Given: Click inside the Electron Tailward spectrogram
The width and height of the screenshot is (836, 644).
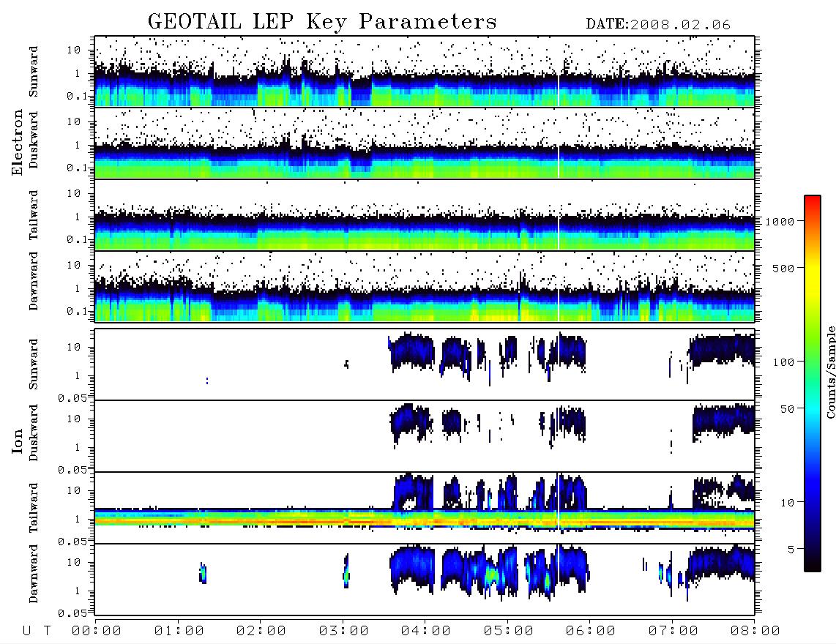Looking at the screenshot, I should [x=425, y=215].
